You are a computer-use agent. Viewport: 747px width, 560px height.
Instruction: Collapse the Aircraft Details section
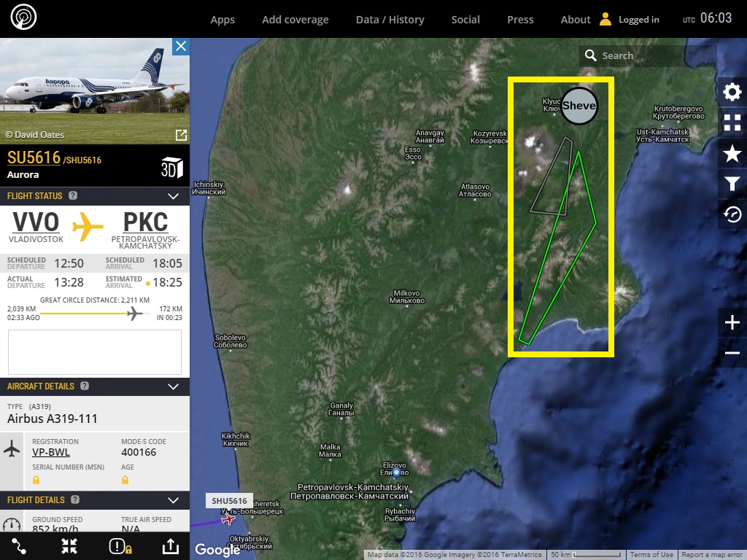point(173,386)
